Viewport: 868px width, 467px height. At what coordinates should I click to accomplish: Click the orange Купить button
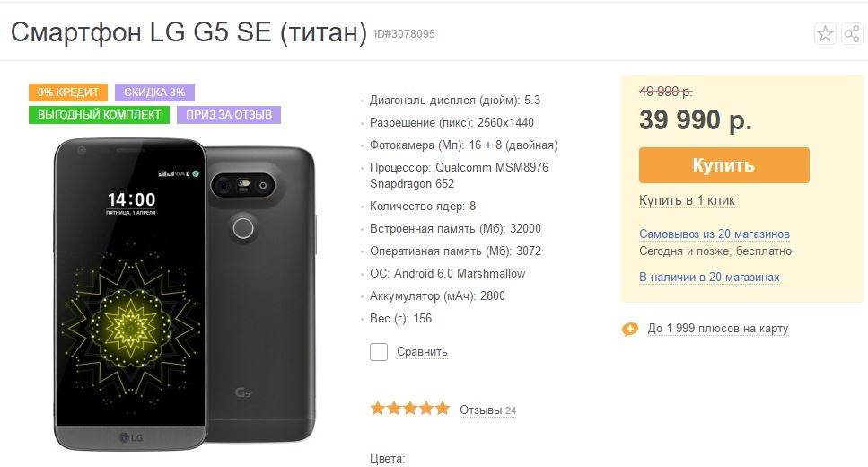(x=723, y=165)
